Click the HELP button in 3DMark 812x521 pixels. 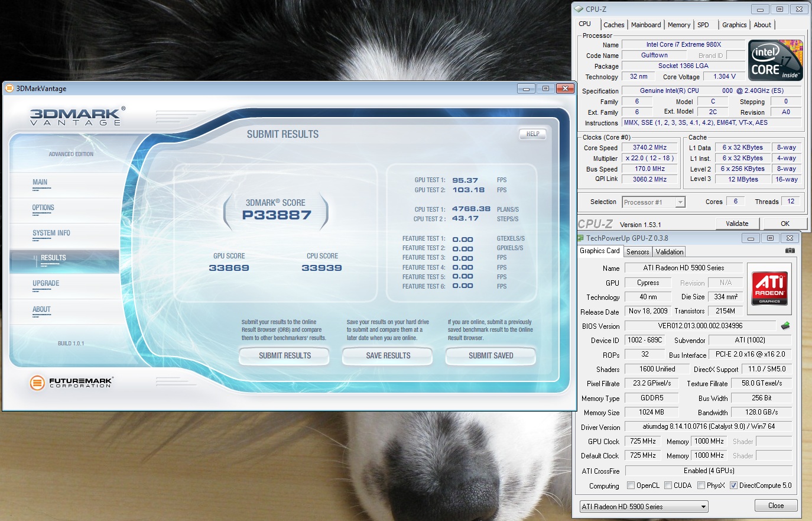pyautogui.click(x=532, y=134)
